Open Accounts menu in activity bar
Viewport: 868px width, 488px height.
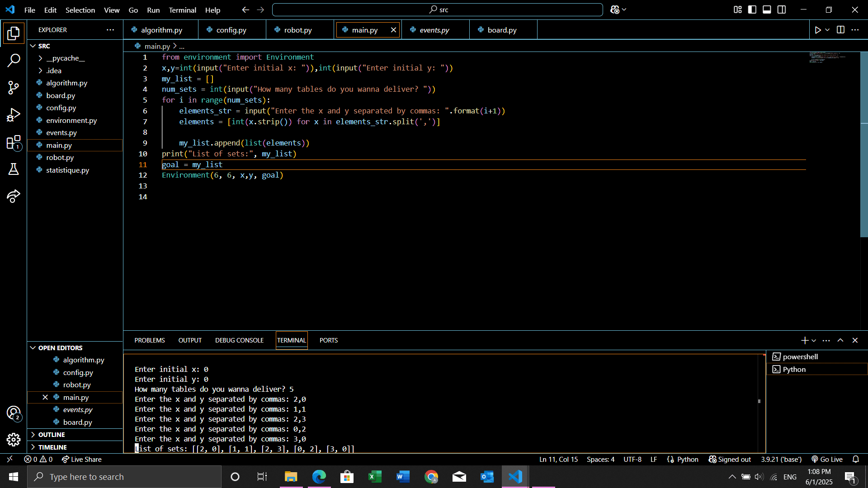[x=14, y=413]
